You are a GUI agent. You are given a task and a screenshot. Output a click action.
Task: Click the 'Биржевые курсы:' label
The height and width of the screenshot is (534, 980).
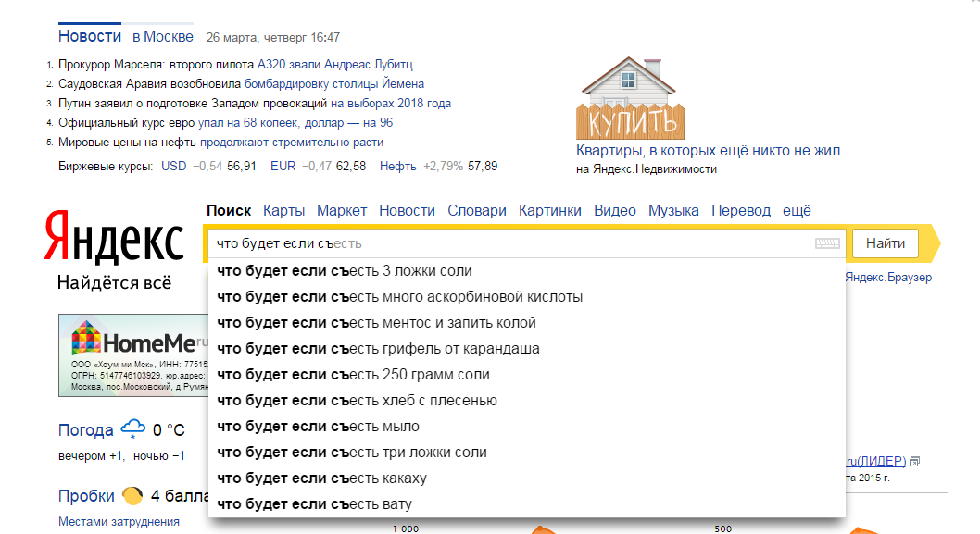[x=106, y=167]
